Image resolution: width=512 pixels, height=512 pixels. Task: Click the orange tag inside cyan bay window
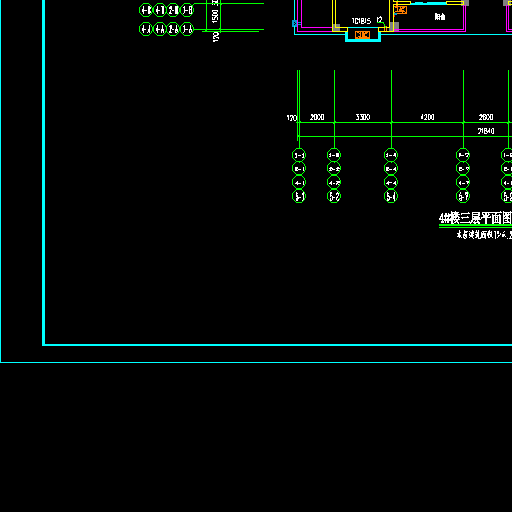click(362, 35)
